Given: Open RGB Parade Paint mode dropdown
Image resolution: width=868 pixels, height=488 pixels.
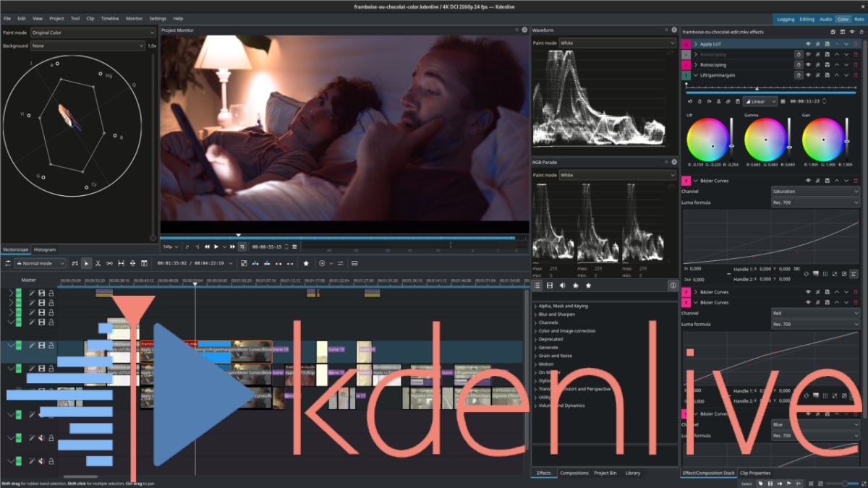Looking at the screenshot, I should point(617,175).
